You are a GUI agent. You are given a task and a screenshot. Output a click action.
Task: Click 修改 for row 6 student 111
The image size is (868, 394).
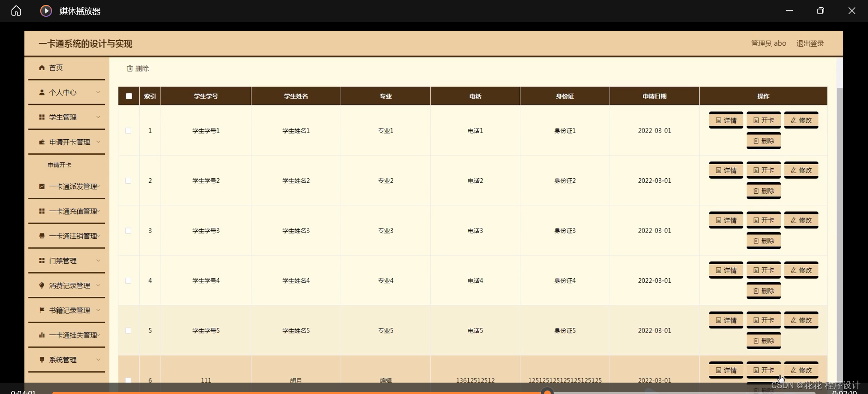coord(801,370)
